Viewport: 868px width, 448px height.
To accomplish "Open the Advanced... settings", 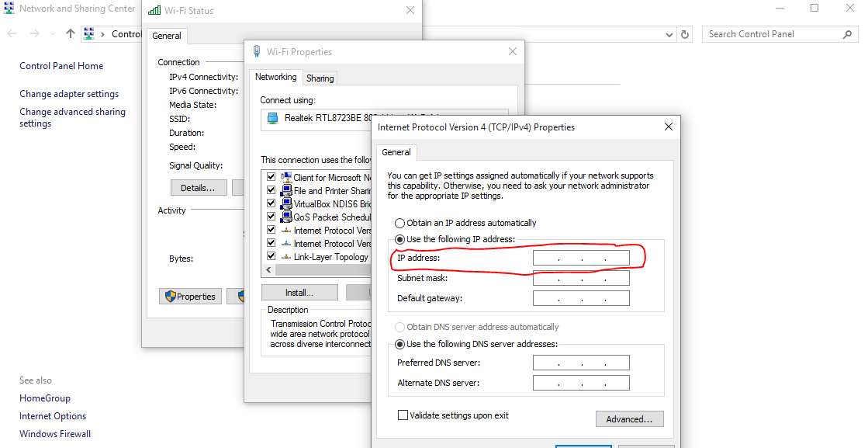I will [629, 419].
